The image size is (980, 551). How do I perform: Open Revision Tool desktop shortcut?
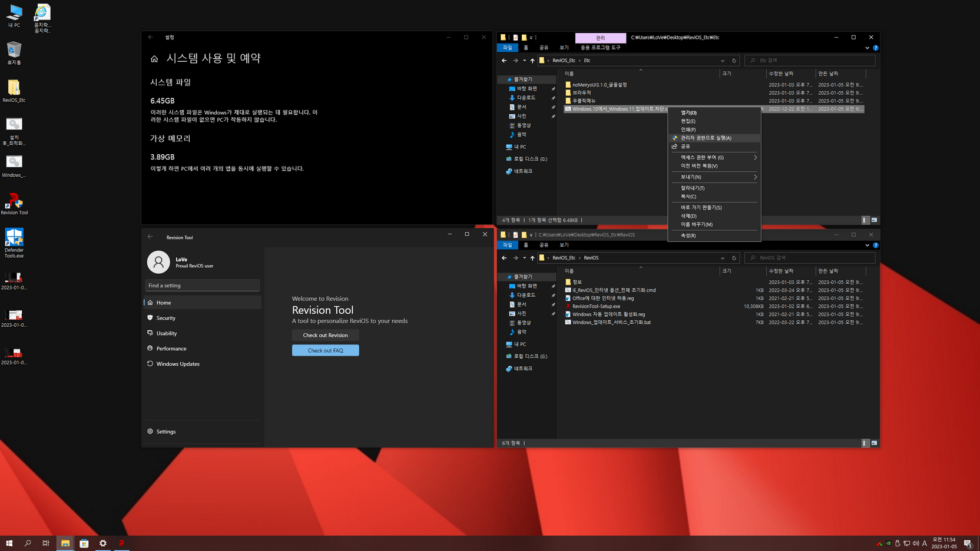(14, 204)
